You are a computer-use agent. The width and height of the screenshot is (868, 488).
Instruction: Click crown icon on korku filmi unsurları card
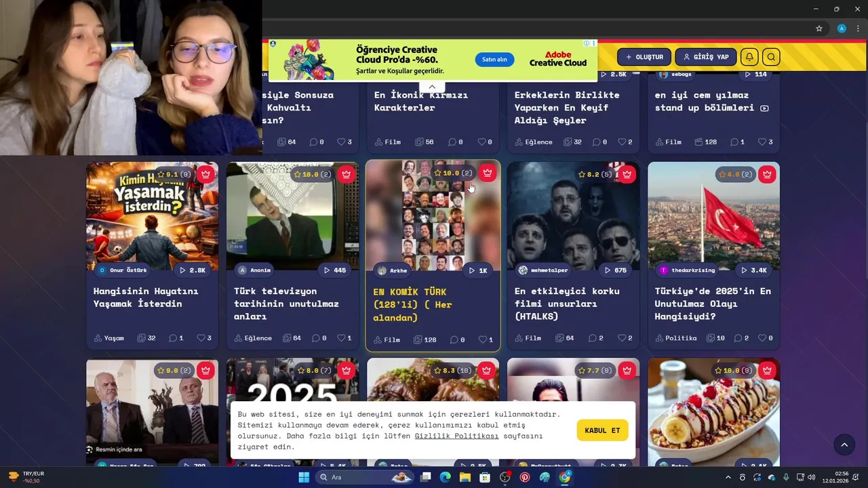pyautogui.click(x=627, y=174)
